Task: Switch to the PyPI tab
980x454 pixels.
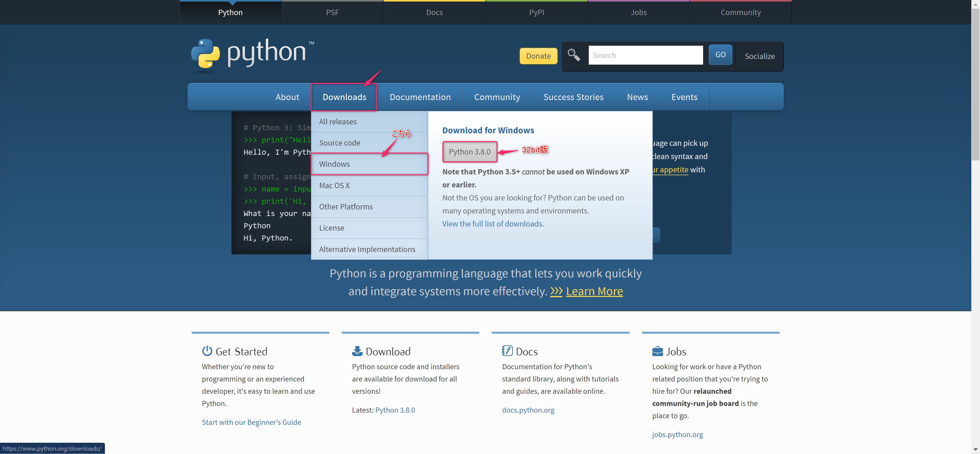Action: point(536,12)
